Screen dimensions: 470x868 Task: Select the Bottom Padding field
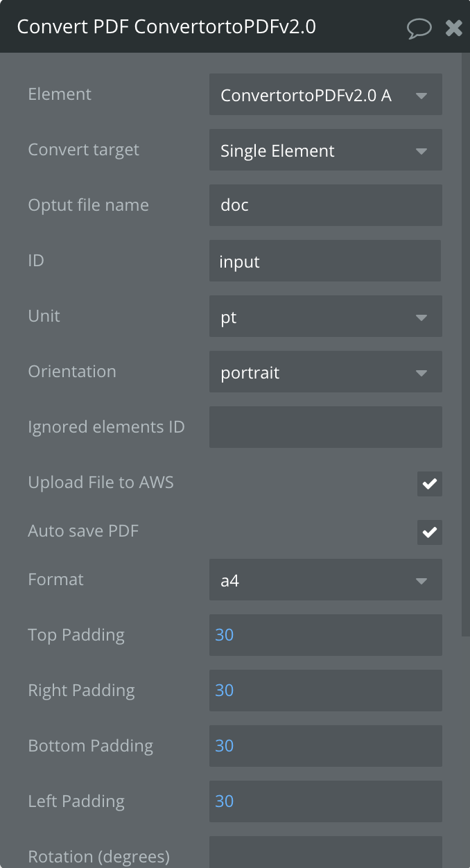(325, 746)
